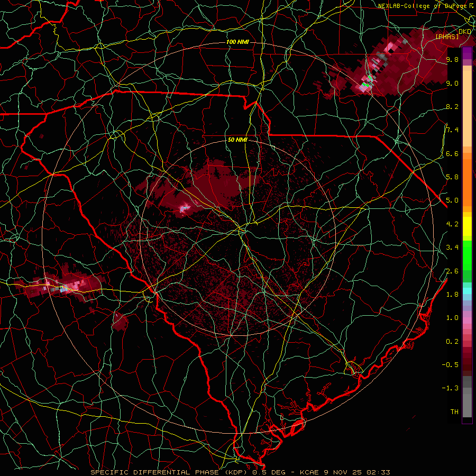Click the -1.3 value on the color scale
Viewport: 476px width, 476px height.
click(450, 388)
